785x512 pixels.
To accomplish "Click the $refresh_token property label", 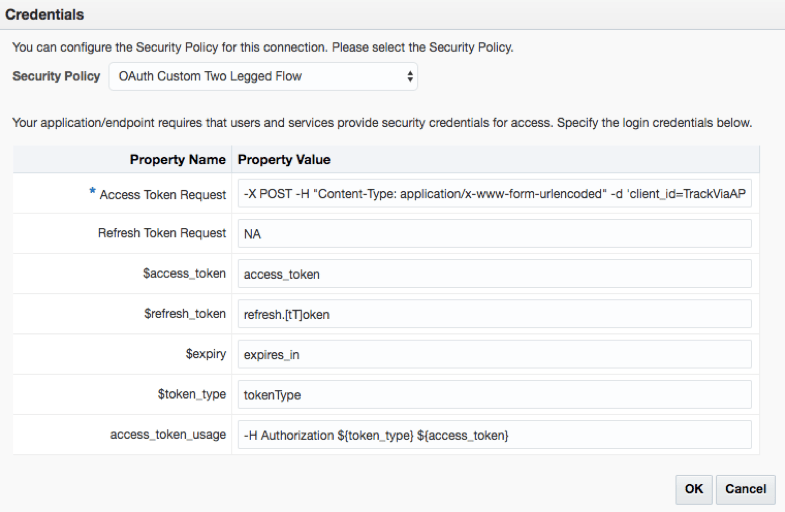I will pos(185,314).
